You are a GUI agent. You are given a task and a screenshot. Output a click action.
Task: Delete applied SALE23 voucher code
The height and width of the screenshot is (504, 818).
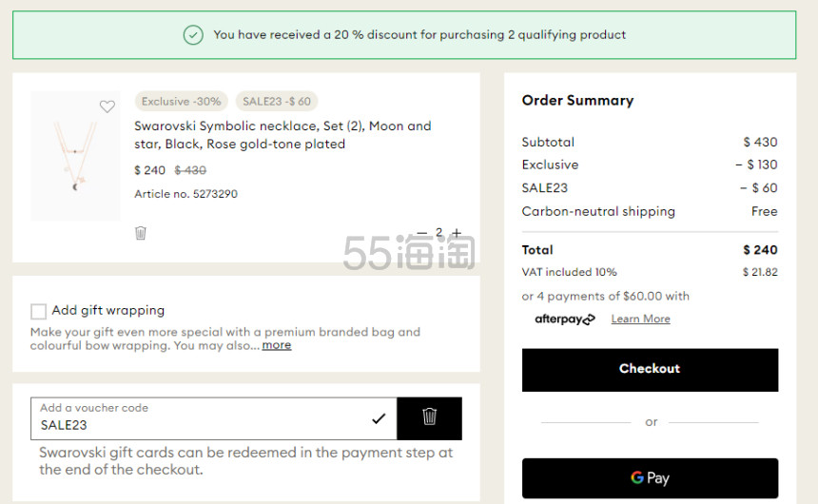[x=429, y=418]
